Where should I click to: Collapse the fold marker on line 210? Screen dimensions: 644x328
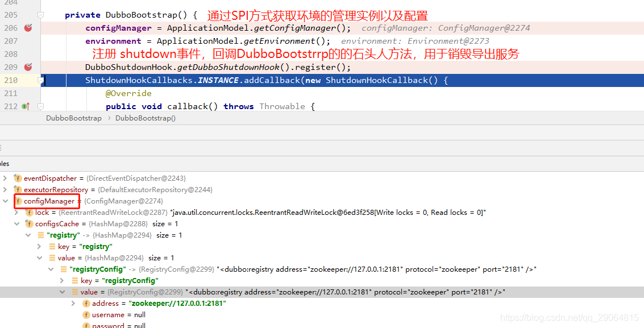click(x=41, y=81)
